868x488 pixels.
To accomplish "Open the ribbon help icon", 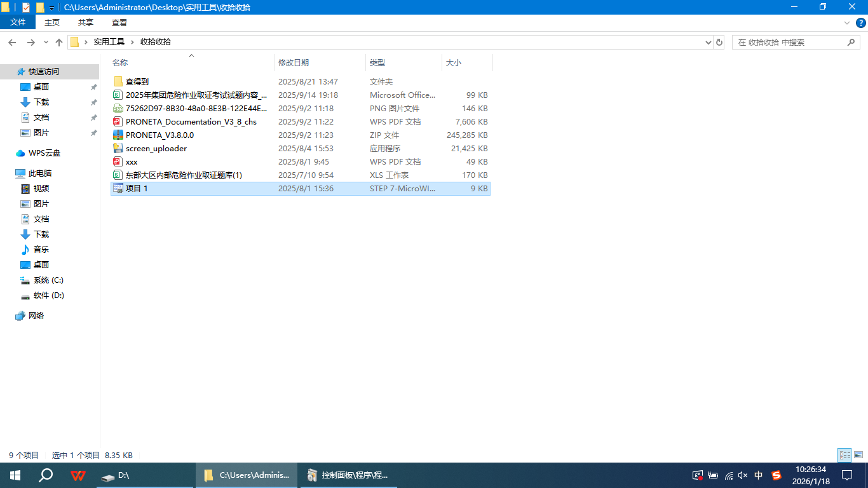I will click(x=860, y=22).
